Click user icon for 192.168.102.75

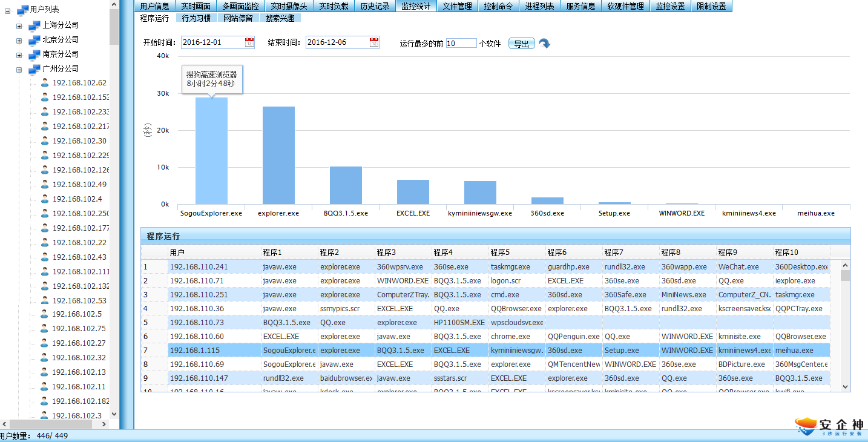(x=45, y=328)
